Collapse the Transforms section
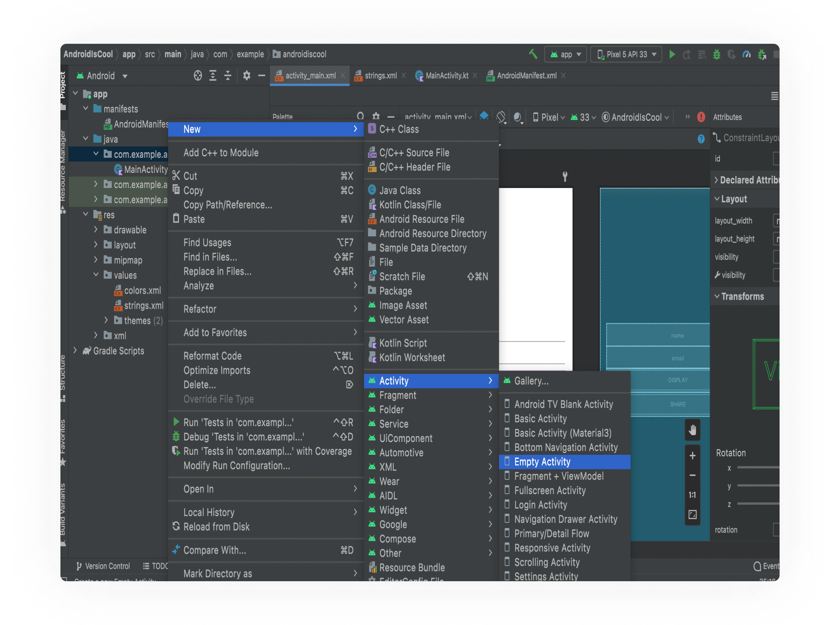 [x=716, y=296]
